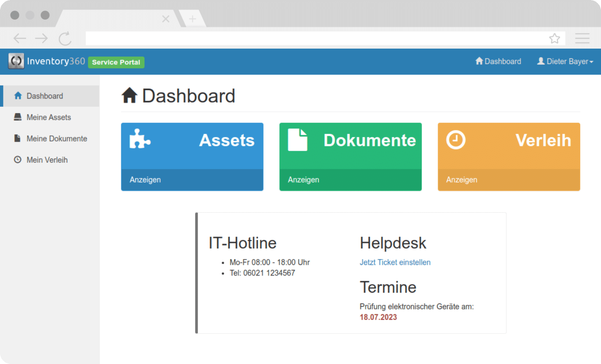This screenshot has height=364, width=601.
Task: Open the browser hamburger menu
Action: (582, 38)
